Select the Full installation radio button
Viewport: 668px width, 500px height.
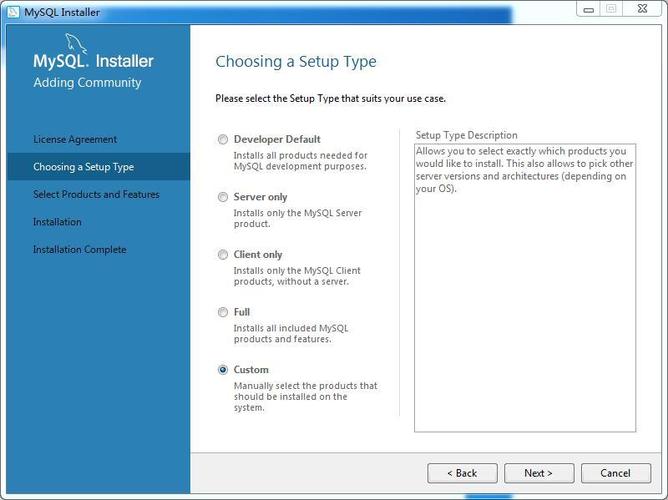223,312
